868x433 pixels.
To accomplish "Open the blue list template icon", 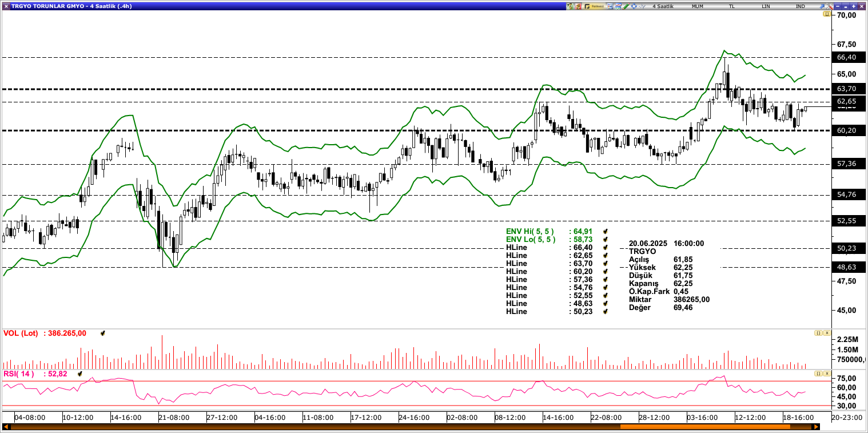I will pyautogui.click(x=610, y=6).
